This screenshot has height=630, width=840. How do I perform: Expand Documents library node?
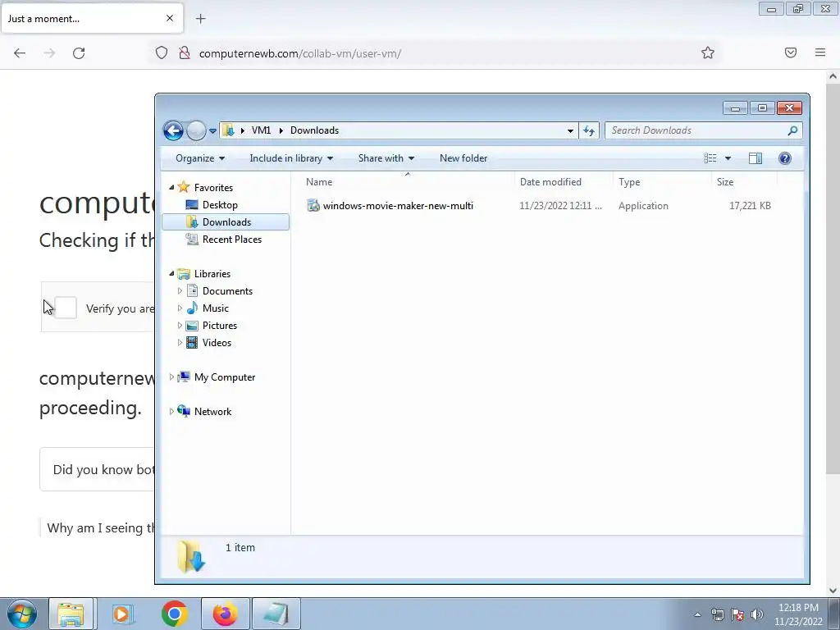pos(180,291)
